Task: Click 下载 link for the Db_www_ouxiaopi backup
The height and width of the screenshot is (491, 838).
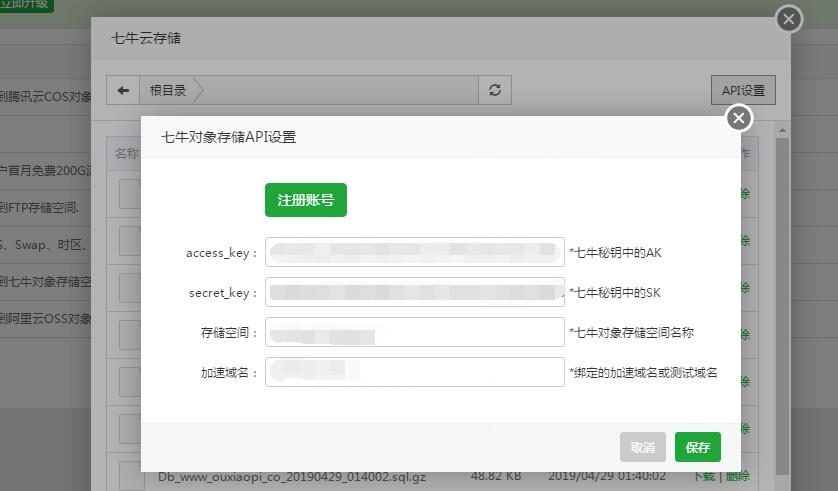Action: tap(704, 476)
